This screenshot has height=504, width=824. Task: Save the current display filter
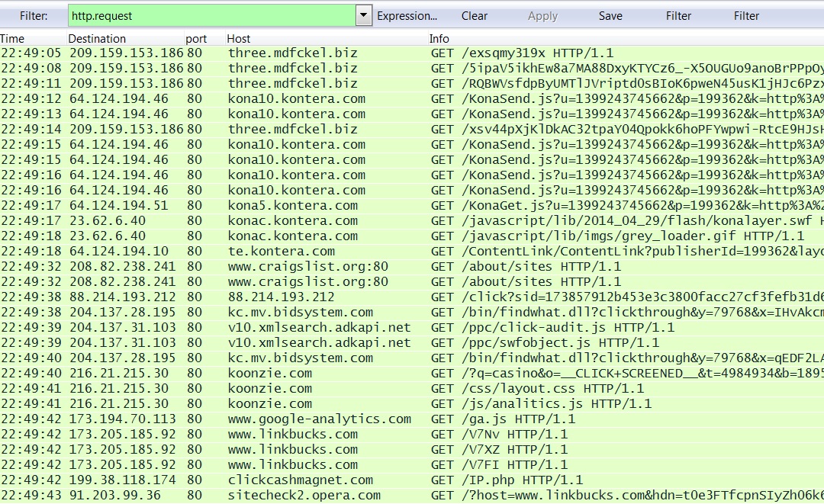(610, 16)
